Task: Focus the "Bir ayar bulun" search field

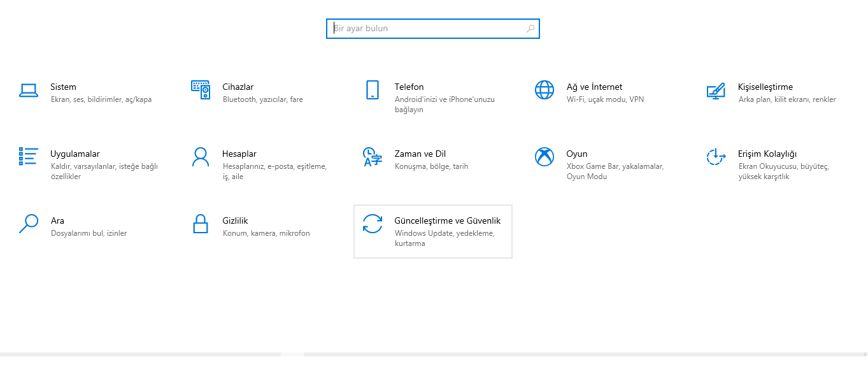Action: click(x=427, y=29)
